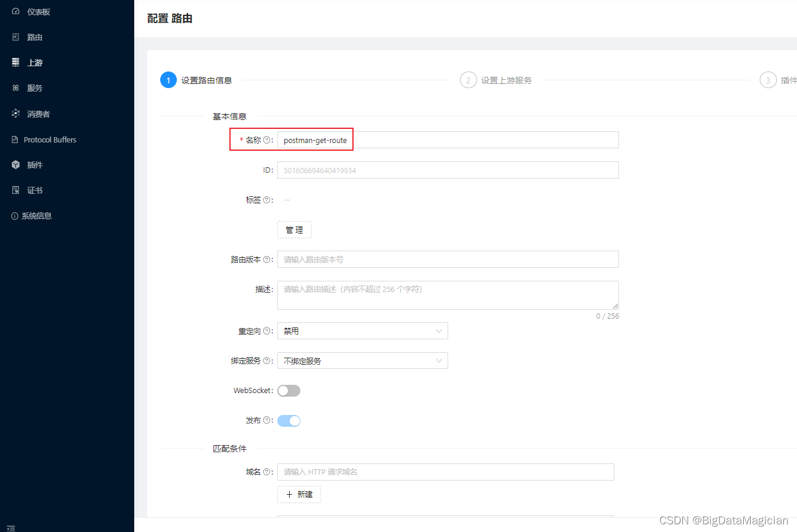Click the 配置 路由 page title
The height and width of the screenshot is (532, 797).
coord(170,18)
